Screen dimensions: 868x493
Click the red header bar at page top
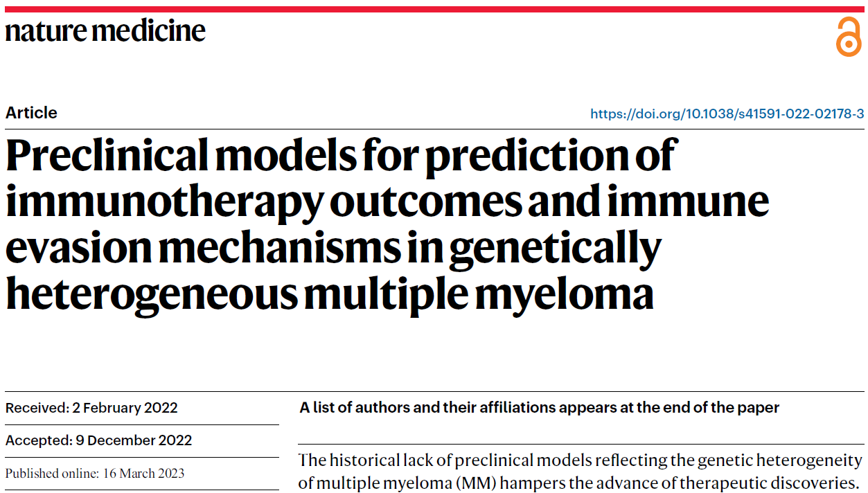tap(434, 9)
